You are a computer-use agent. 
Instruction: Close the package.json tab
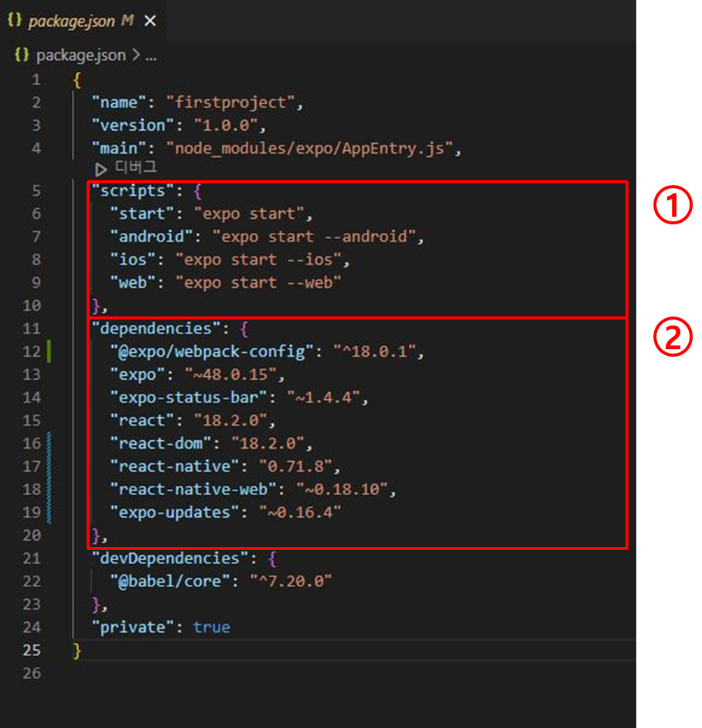(150, 21)
